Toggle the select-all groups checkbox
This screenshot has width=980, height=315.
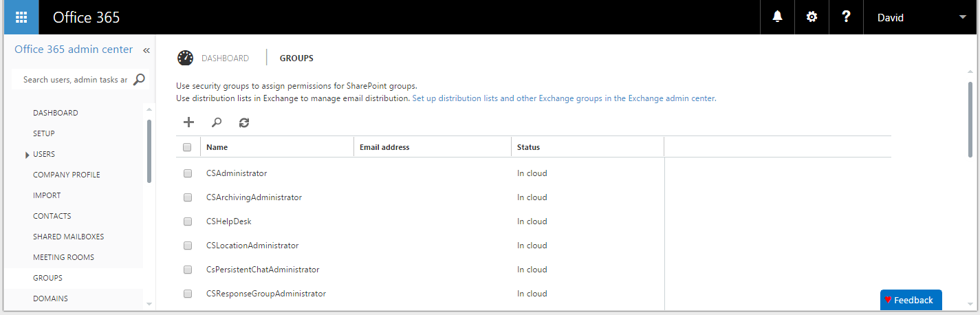(187, 147)
